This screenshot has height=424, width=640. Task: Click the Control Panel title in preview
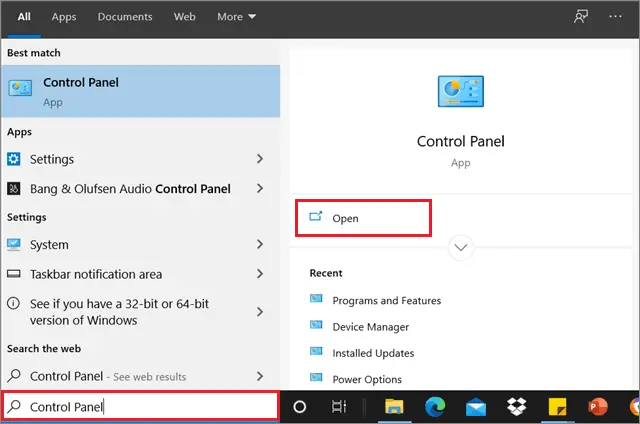coord(460,141)
